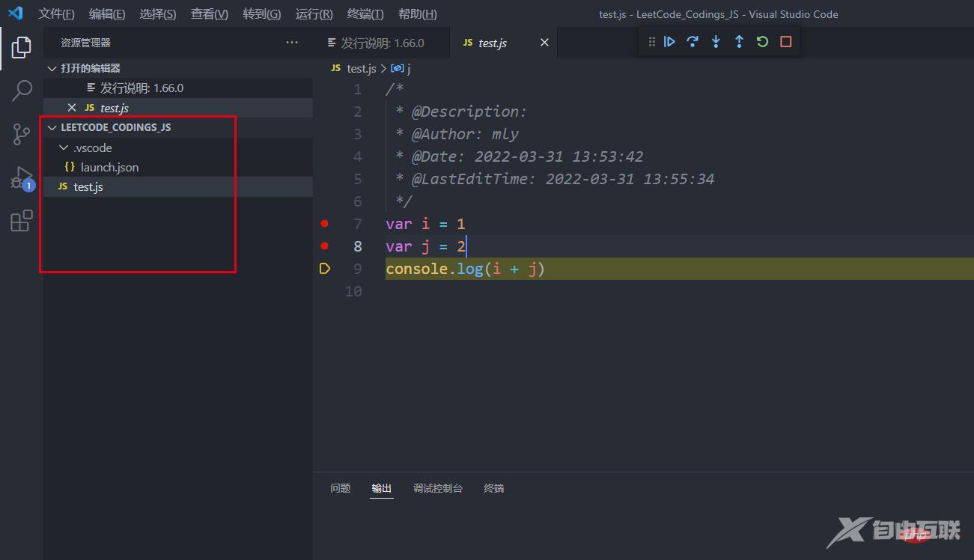This screenshot has width=974, height=560.
Task: Click line number 1 in gutter
Action: pyautogui.click(x=357, y=89)
